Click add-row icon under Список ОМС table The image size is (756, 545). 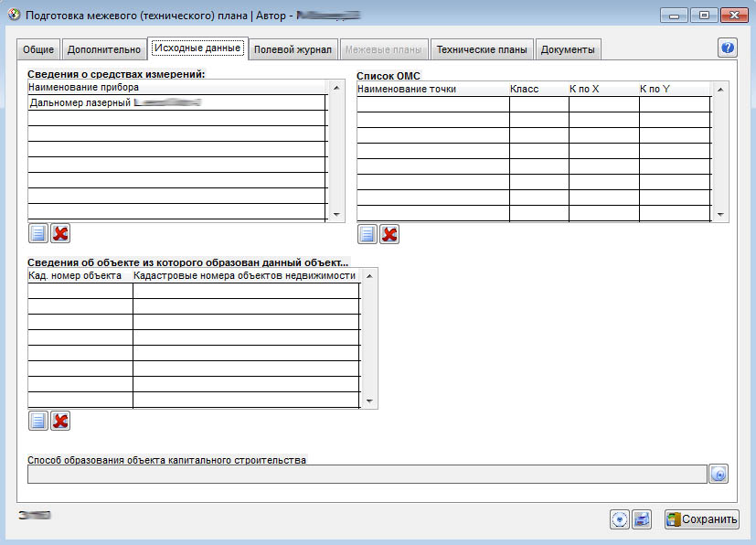367,234
